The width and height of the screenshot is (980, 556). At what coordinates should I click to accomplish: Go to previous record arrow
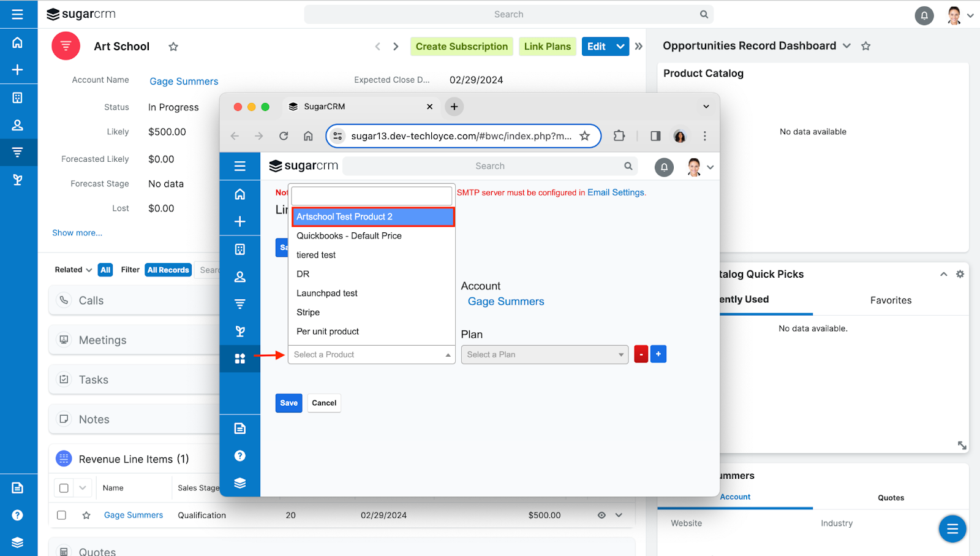(x=378, y=47)
